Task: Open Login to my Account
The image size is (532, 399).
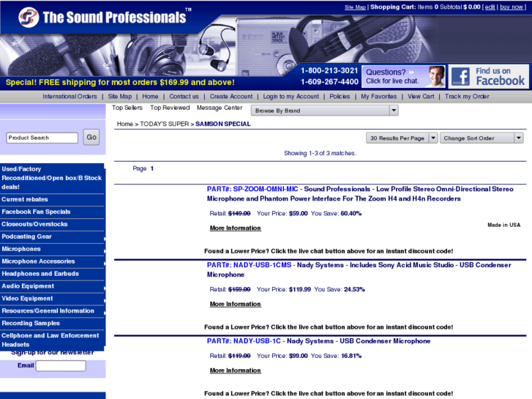Action: tap(291, 97)
